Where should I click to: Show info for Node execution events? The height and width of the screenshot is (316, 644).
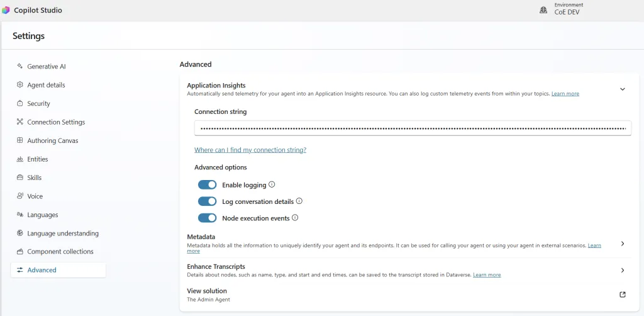click(x=295, y=218)
